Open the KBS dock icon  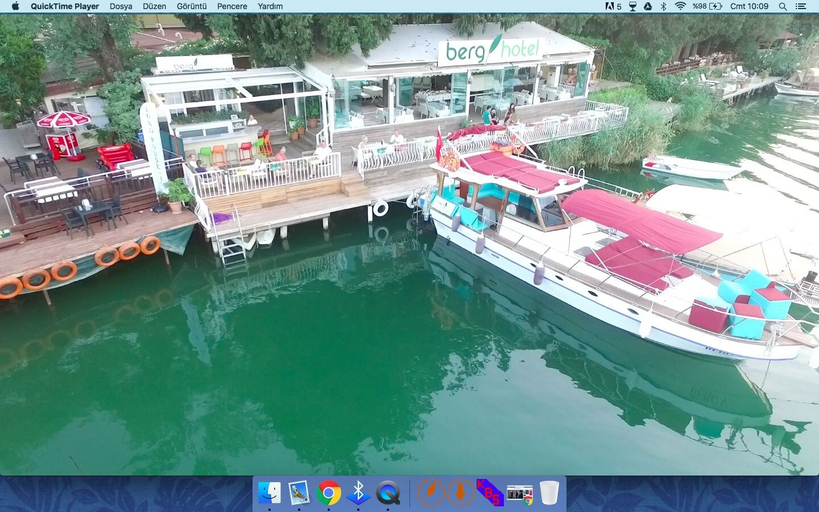tap(490, 493)
